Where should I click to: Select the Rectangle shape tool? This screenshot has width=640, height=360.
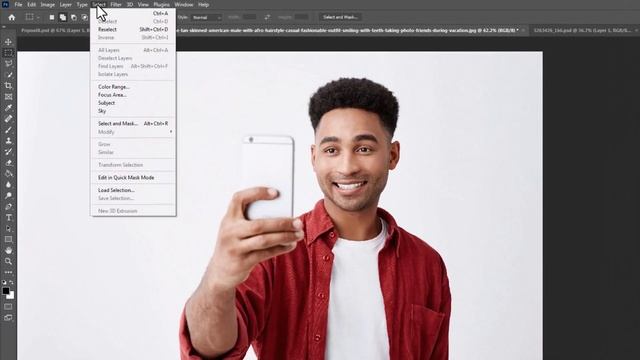tap(8, 240)
